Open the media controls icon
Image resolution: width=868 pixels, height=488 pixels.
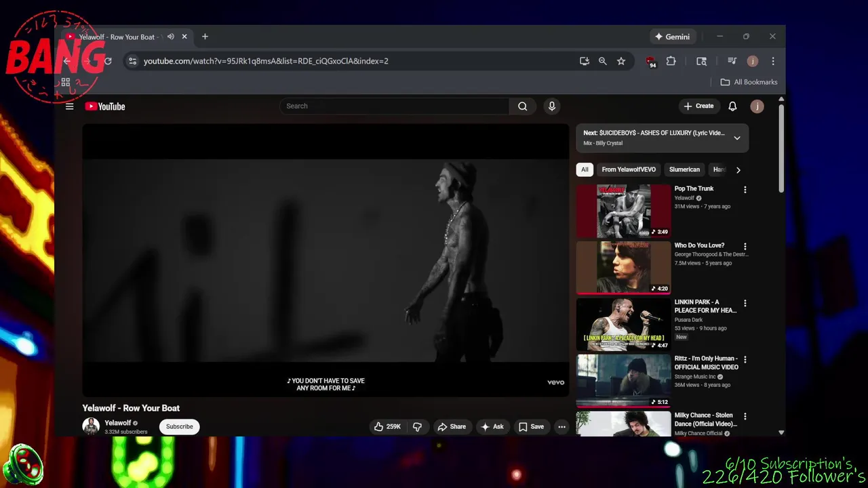pos(732,61)
